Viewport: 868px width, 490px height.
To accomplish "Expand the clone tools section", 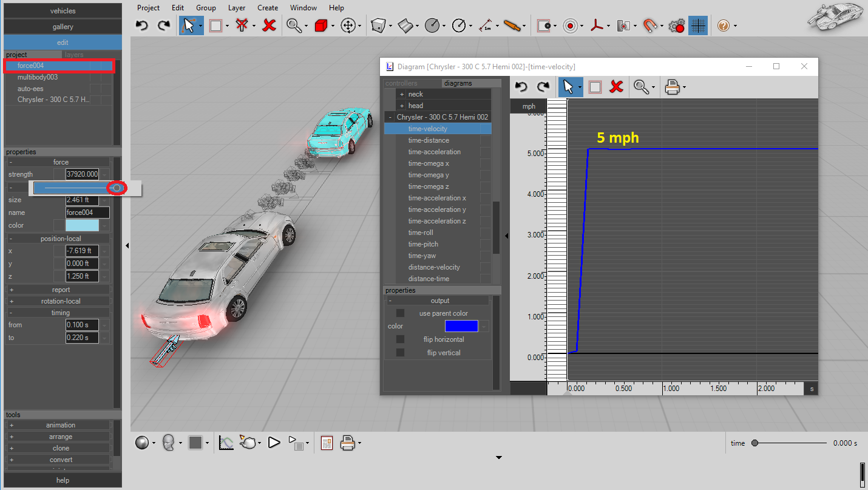I will click(12, 448).
